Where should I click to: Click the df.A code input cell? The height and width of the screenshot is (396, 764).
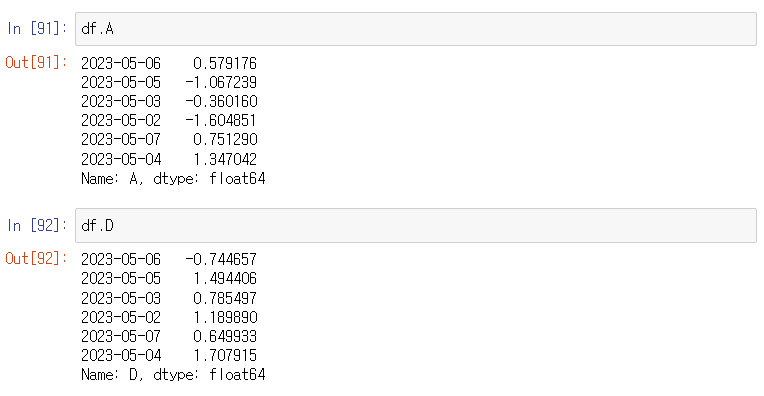[416, 29]
